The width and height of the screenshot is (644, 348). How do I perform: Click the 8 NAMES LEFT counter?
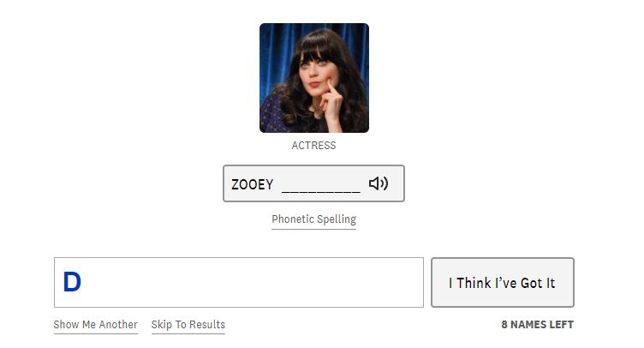pos(537,324)
